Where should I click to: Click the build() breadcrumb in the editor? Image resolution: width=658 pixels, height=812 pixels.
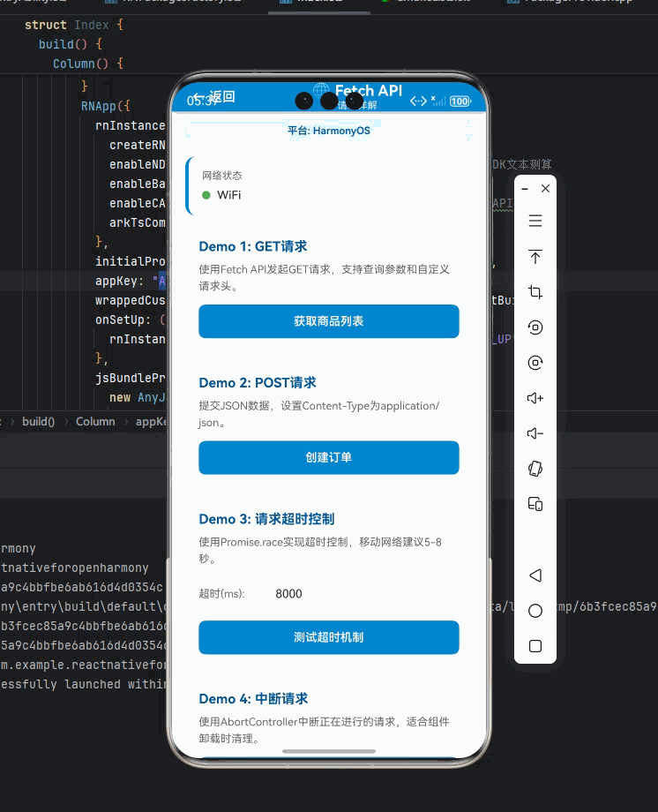38,422
